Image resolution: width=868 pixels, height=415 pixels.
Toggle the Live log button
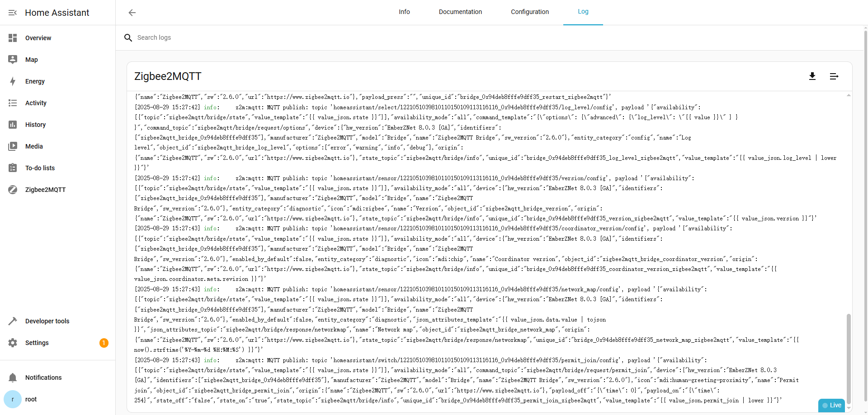click(x=831, y=405)
